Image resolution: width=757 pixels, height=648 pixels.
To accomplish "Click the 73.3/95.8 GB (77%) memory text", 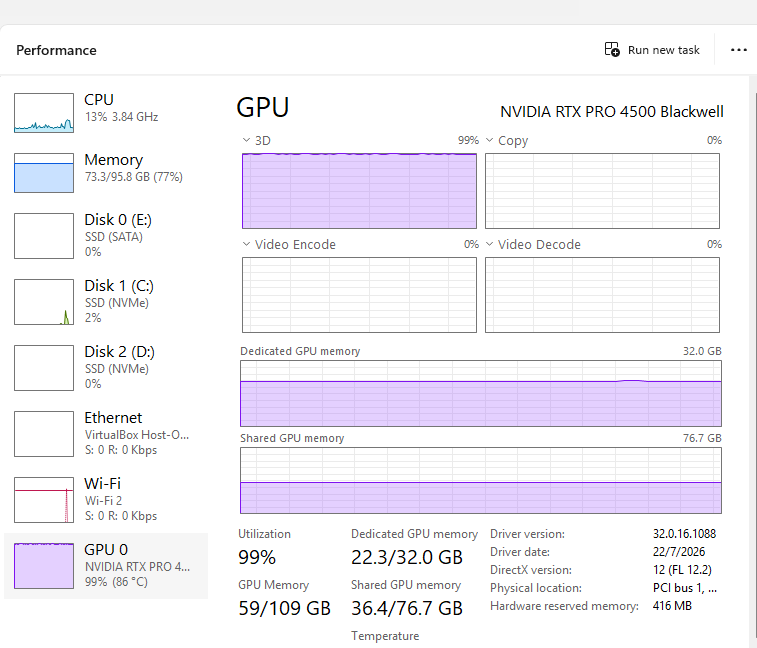I will click(x=134, y=177).
